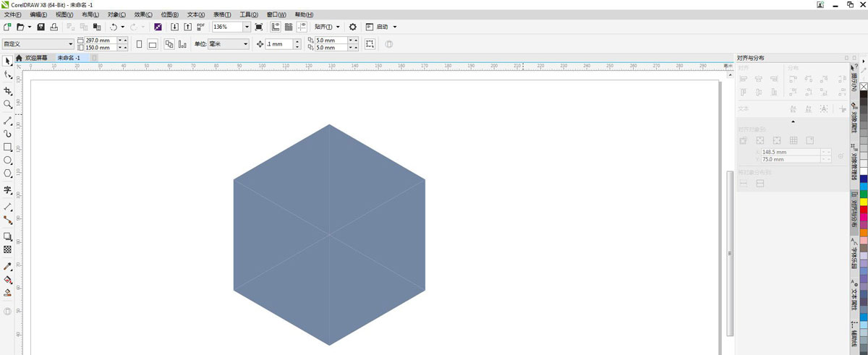This screenshot has width=868, height=355.
Task: Open the Options gear icon
Action: point(353,27)
